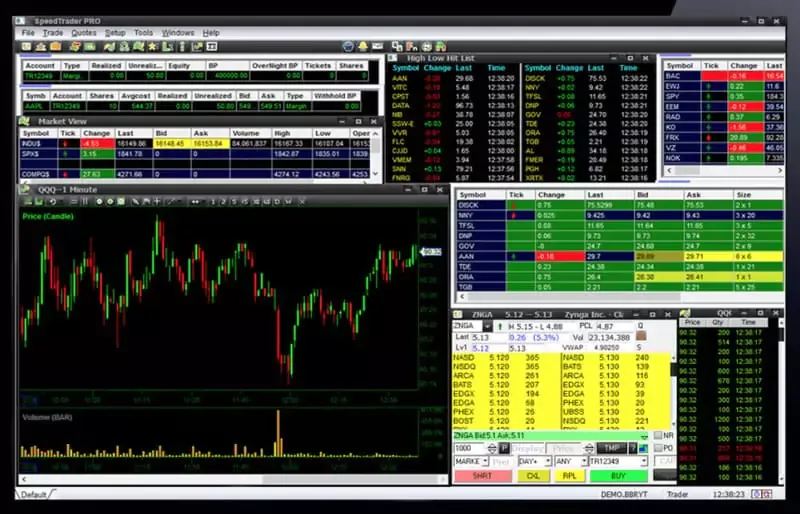Click the green bar chart icon after star

(x=167, y=47)
